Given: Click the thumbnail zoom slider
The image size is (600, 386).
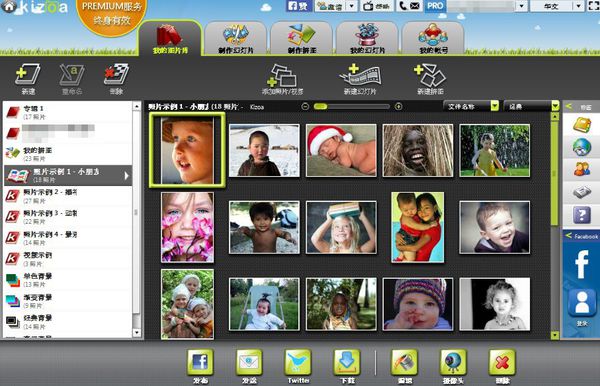Looking at the screenshot, I should click(x=351, y=106).
